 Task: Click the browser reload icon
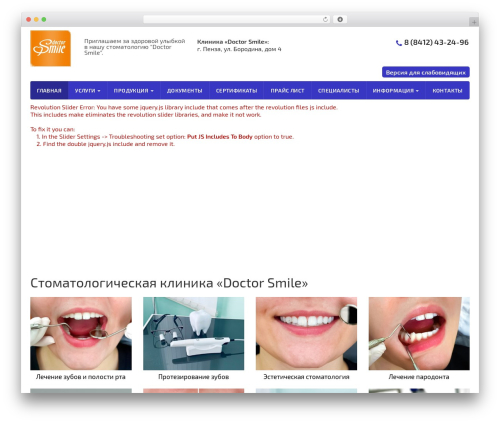(x=325, y=19)
